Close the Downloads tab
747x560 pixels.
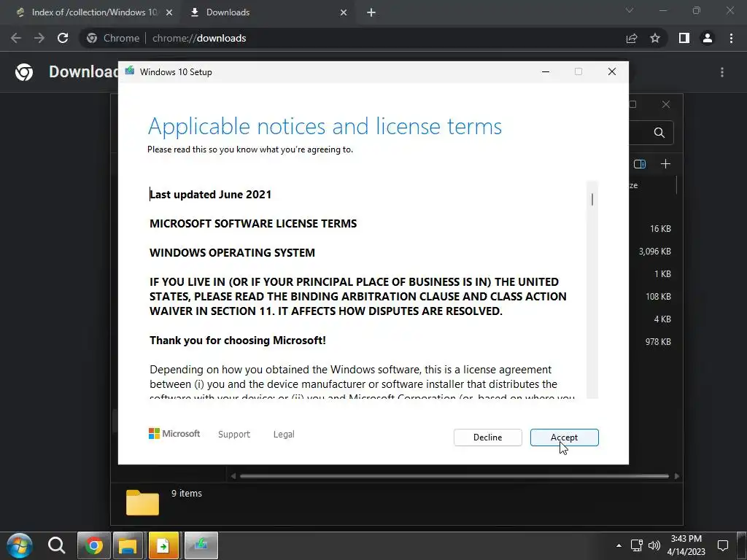pos(344,13)
